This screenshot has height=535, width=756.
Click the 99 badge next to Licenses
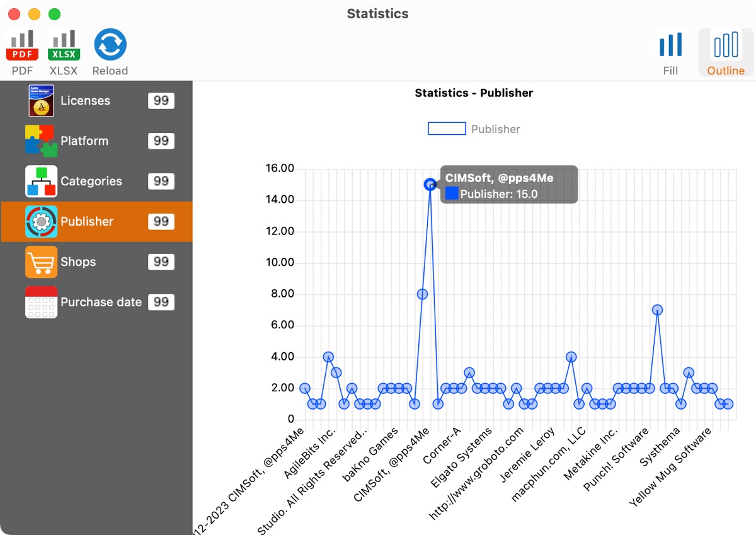tap(161, 101)
